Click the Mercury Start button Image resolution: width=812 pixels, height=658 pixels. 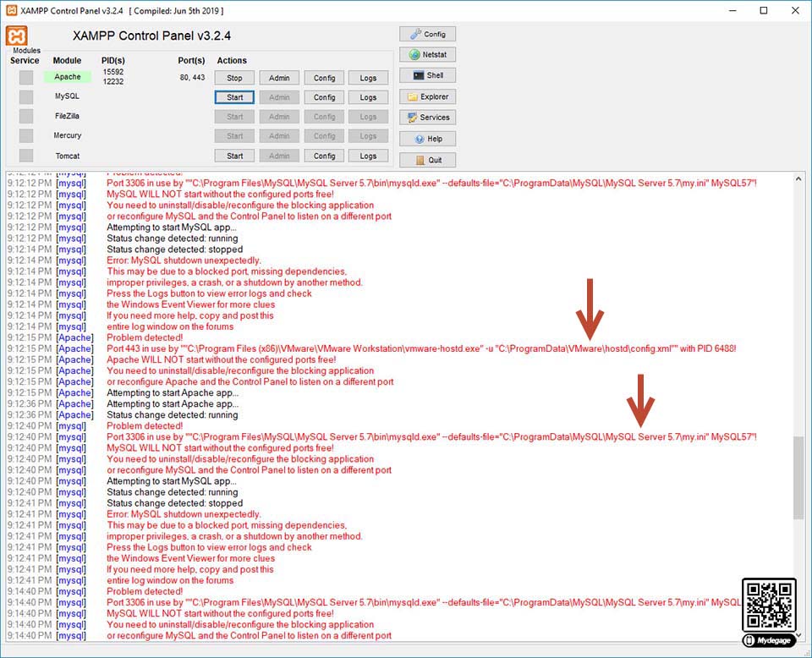(x=234, y=136)
